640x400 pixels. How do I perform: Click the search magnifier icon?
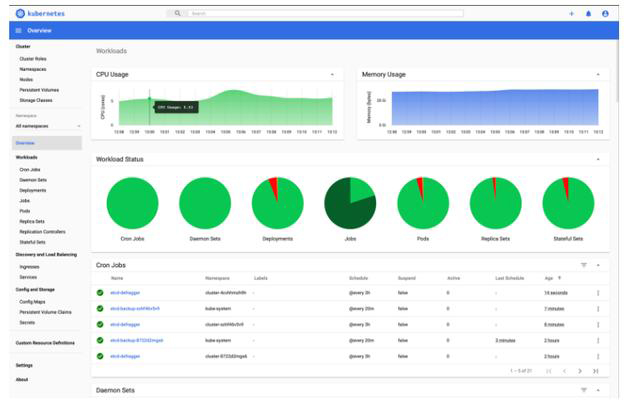tap(177, 13)
